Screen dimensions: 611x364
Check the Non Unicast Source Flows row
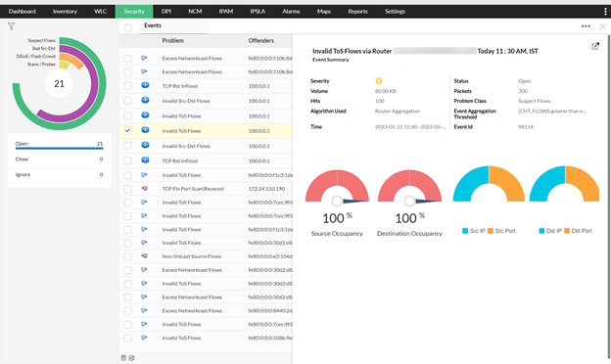127,256
